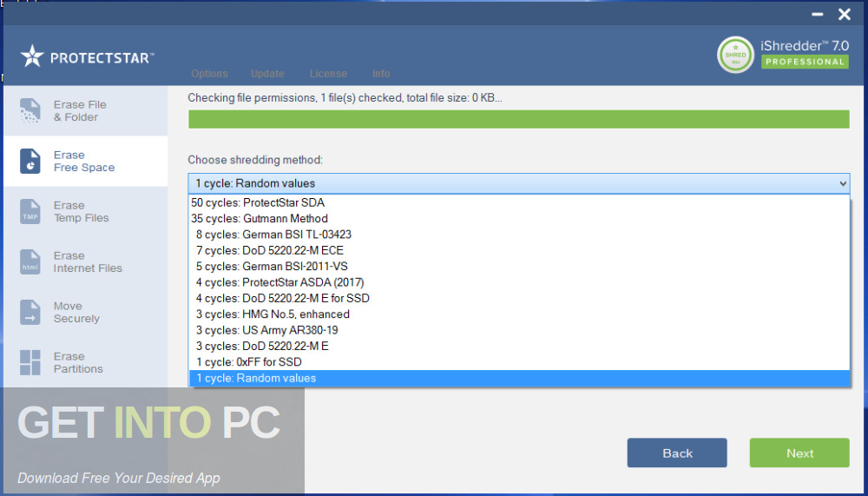868x496 pixels.
Task: Click the Move Securely label
Action: pyautogui.click(x=76, y=313)
